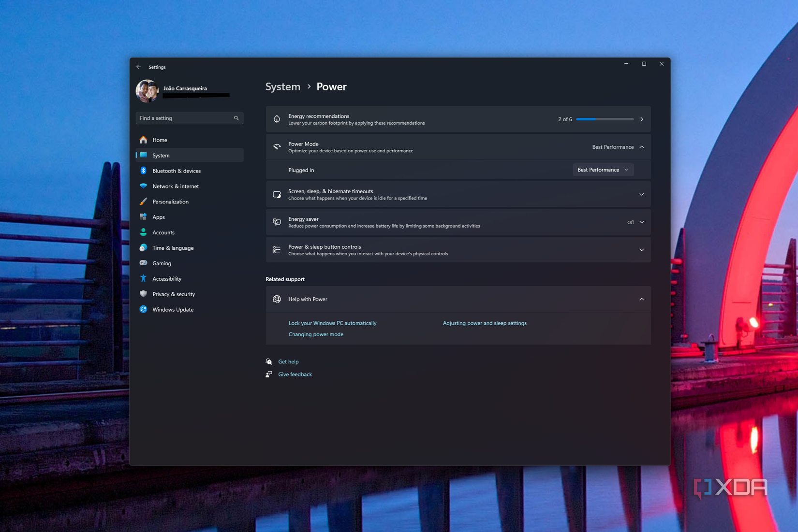798x532 pixels.
Task: Toggle Power Mode section closed via its chevron
Action: tap(641, 147)
